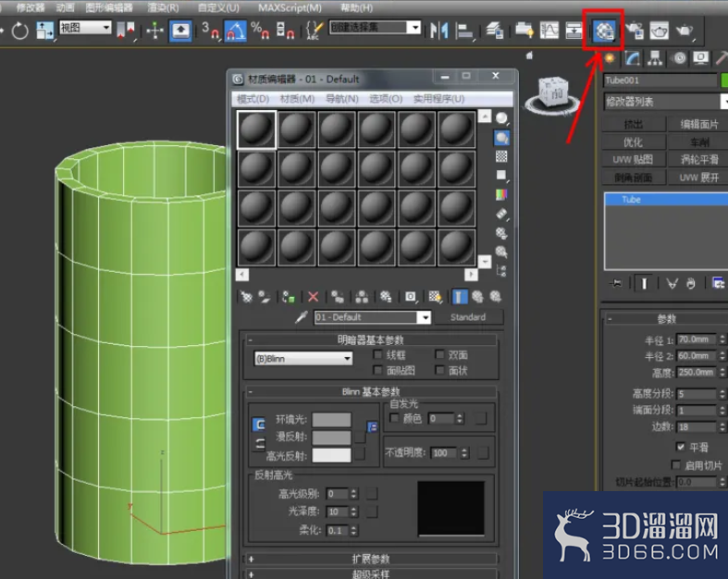The width and height of the screenshot is (728, 579).
Task: Toggle the spinner snap button
Action: (x=285, y=31)
